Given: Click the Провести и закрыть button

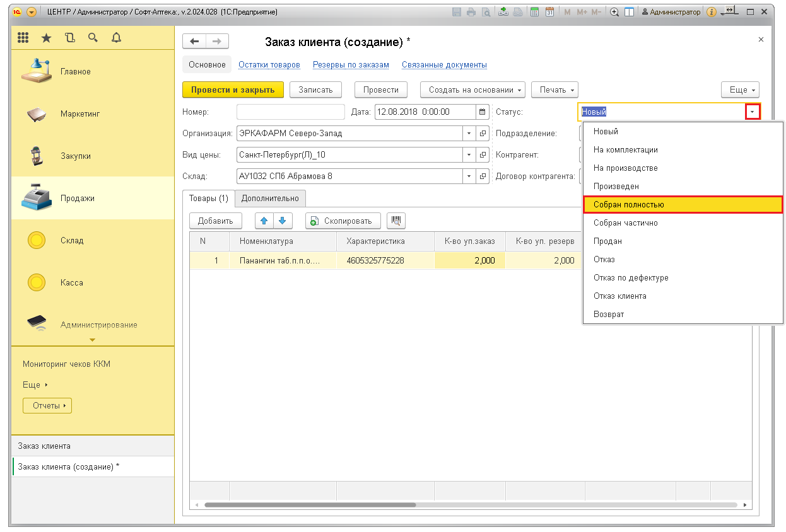Looking at the screenshot, I should (x=233, y=90).
